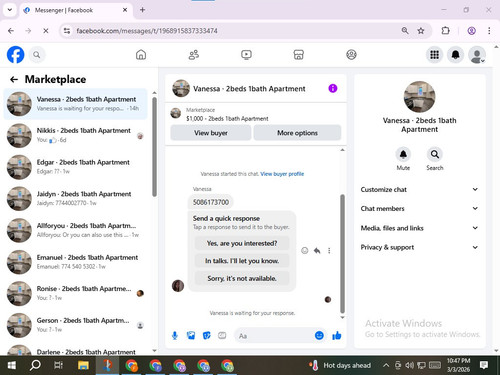Zoom control icon in address bar
Screen dimensions: 500x375
click(405, 31)
